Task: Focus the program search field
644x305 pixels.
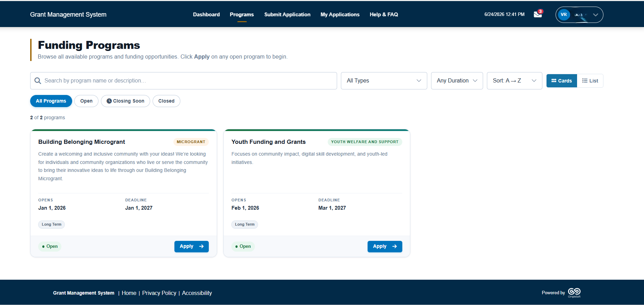Action: pyautogui.click(x=183, y=81)
